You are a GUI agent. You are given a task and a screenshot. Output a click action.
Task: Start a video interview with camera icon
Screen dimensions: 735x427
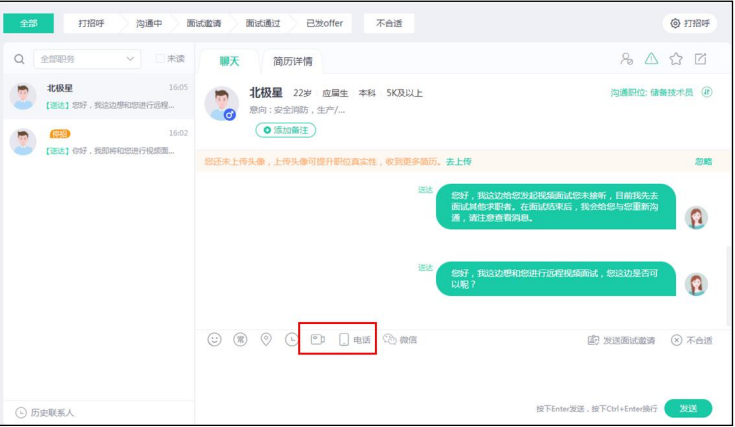click(x=317, y=340)
